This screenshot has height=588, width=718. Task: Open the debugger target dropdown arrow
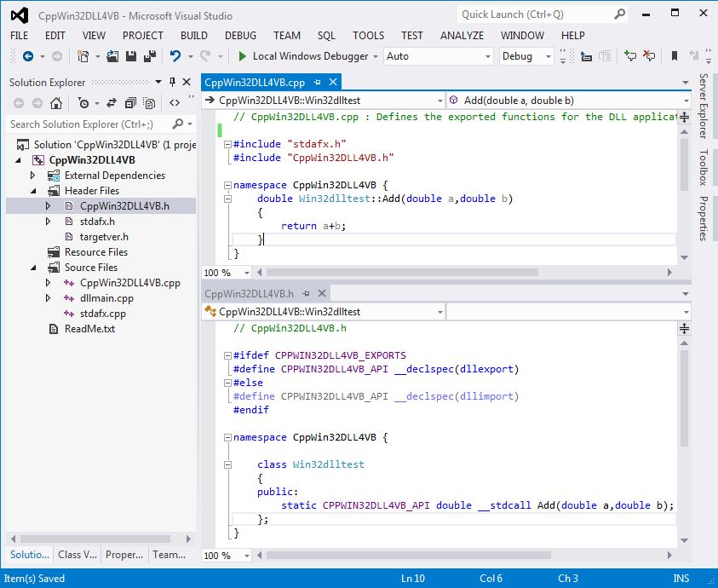376,57
